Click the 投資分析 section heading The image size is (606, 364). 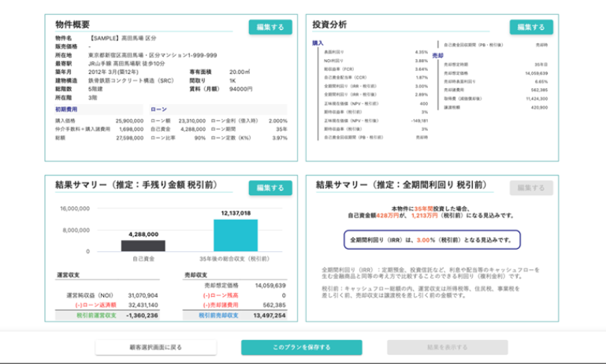pyautogui.click(x=329, y=25)
